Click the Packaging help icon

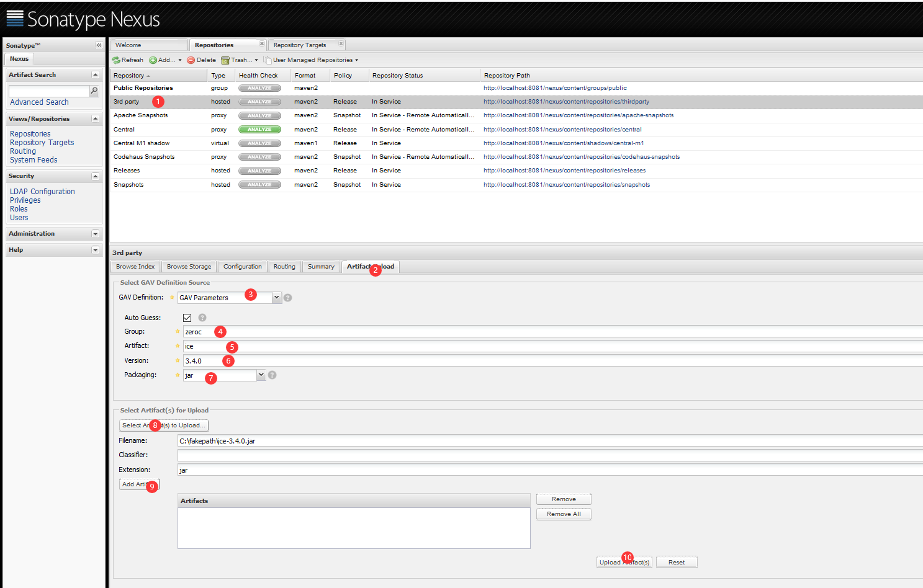point(272,375)
